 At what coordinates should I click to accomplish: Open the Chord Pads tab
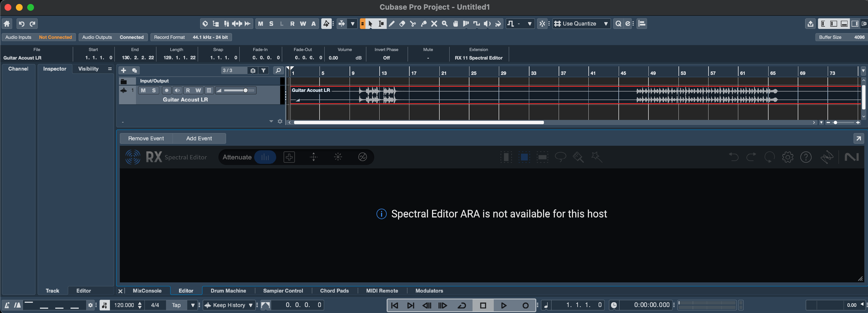pos(334,291)
